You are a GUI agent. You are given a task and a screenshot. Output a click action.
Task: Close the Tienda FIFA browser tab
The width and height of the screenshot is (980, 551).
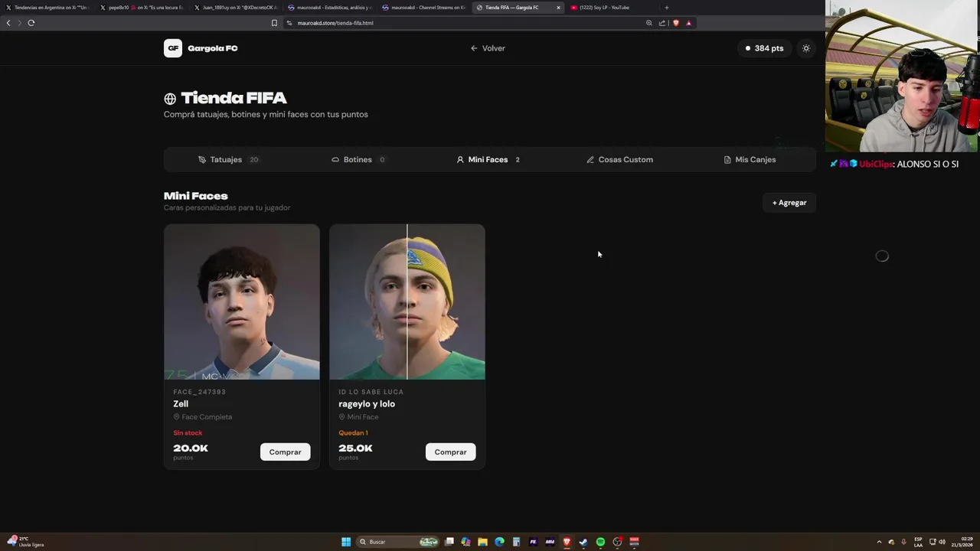[558, 8]
